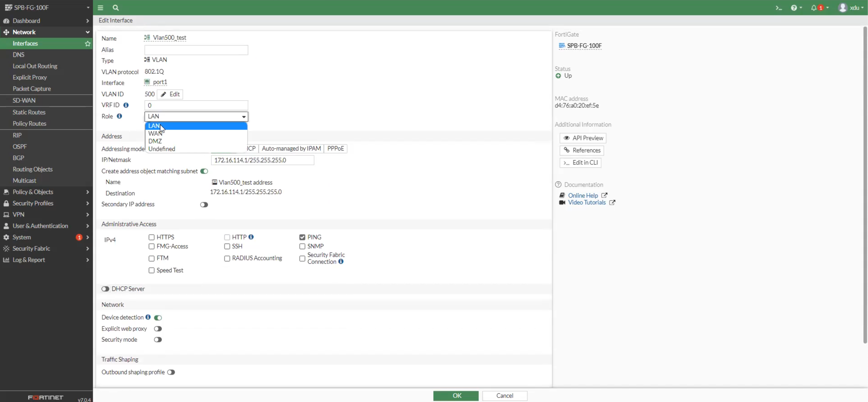Click the favorite star beside Interfaces
The width and height of the screenshot is (868, 402).
[88, 43]
